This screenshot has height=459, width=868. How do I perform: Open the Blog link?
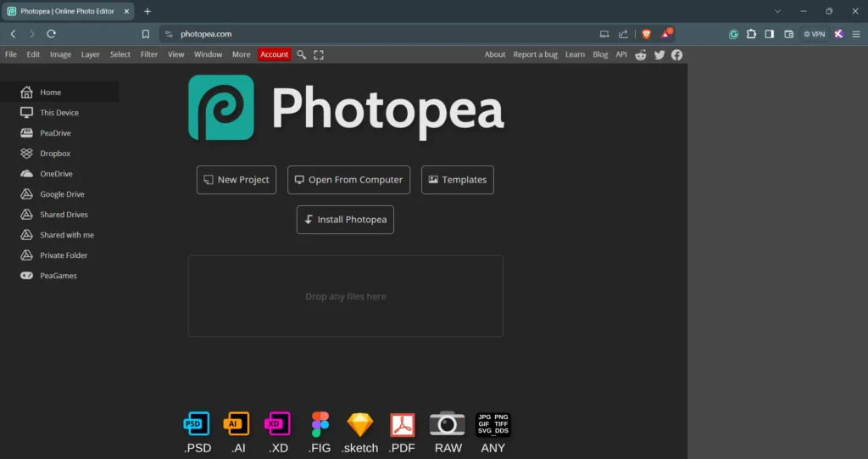pyautogui.click(x=600, y=54)
